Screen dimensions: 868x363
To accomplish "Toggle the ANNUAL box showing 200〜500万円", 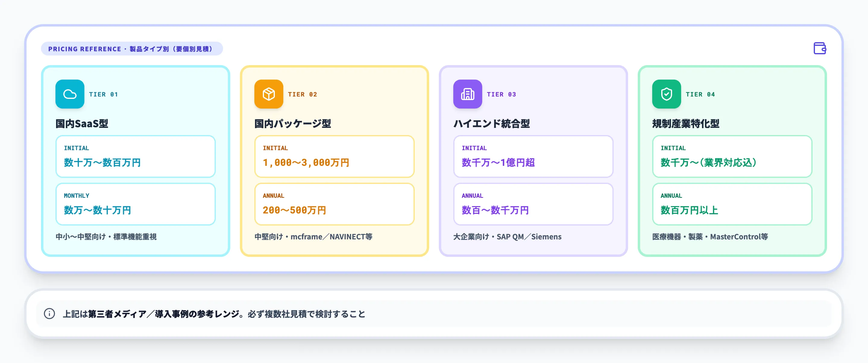I will [335, 204].
